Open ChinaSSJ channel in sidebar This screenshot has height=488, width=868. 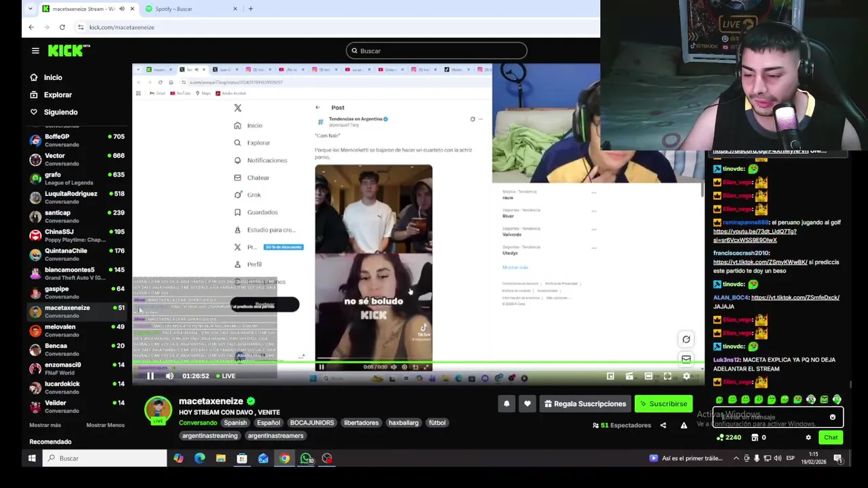click(x=77, y=235)
